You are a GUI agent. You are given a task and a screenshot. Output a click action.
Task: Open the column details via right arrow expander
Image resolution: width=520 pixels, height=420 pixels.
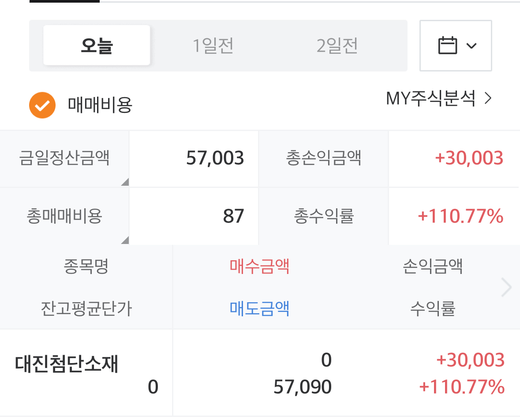point(505,287)
